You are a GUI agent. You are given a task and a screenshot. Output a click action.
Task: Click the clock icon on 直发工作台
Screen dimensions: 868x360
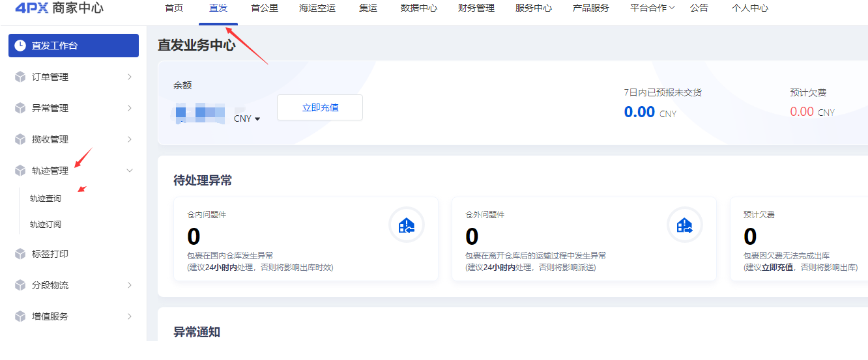click(x=20, y=46)
